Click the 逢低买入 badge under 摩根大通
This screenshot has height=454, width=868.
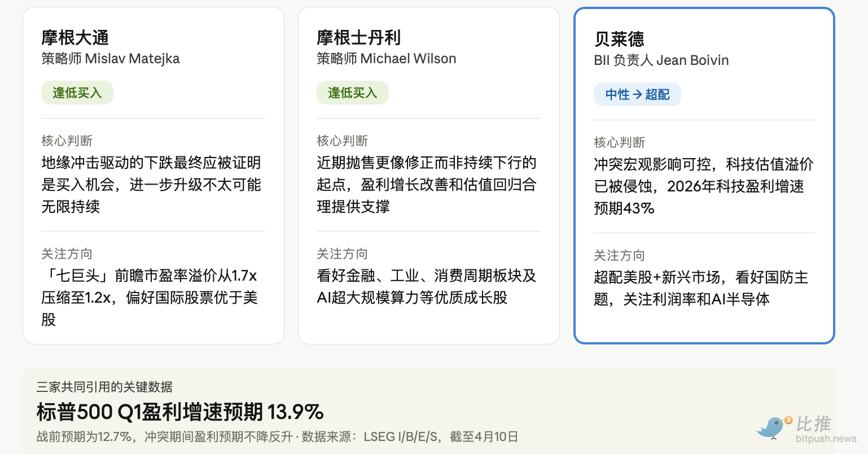click(77, 93)
